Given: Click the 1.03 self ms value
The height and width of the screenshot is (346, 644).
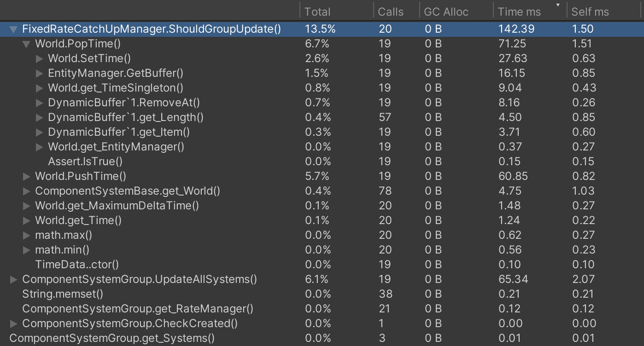Looking at the screenshot, I should [x=583, y=191].
